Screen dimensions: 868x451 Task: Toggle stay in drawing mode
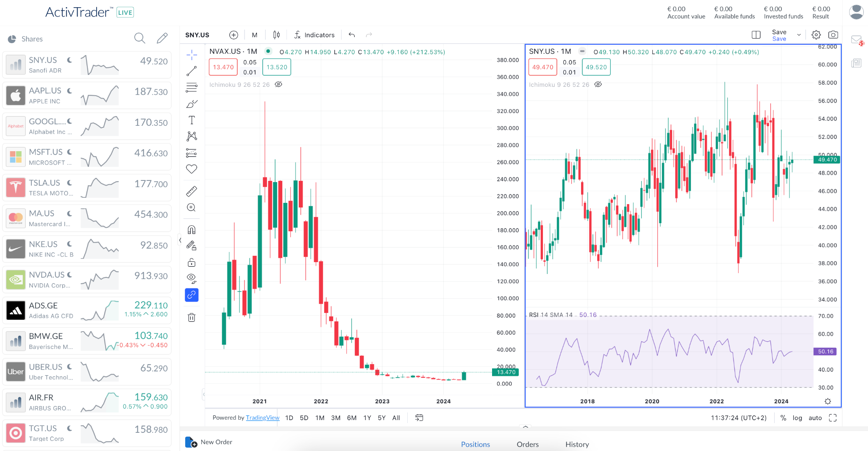coord(192,246)
